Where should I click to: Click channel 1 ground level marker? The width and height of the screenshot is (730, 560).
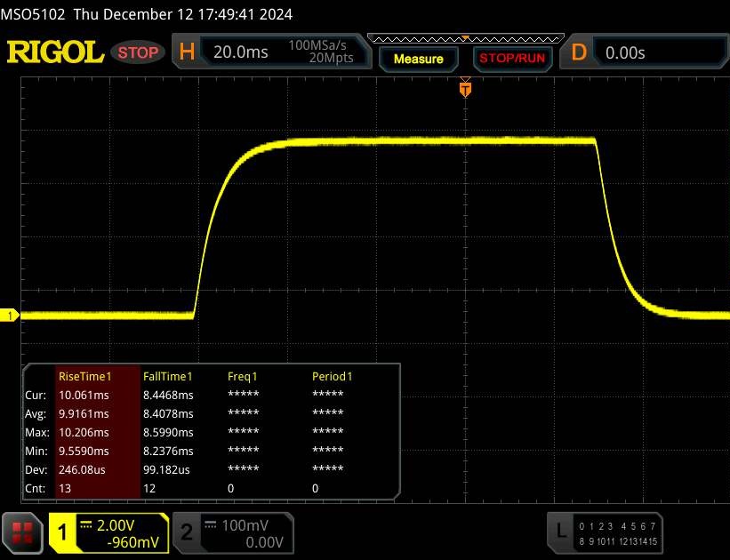click(x=9, y=316)
